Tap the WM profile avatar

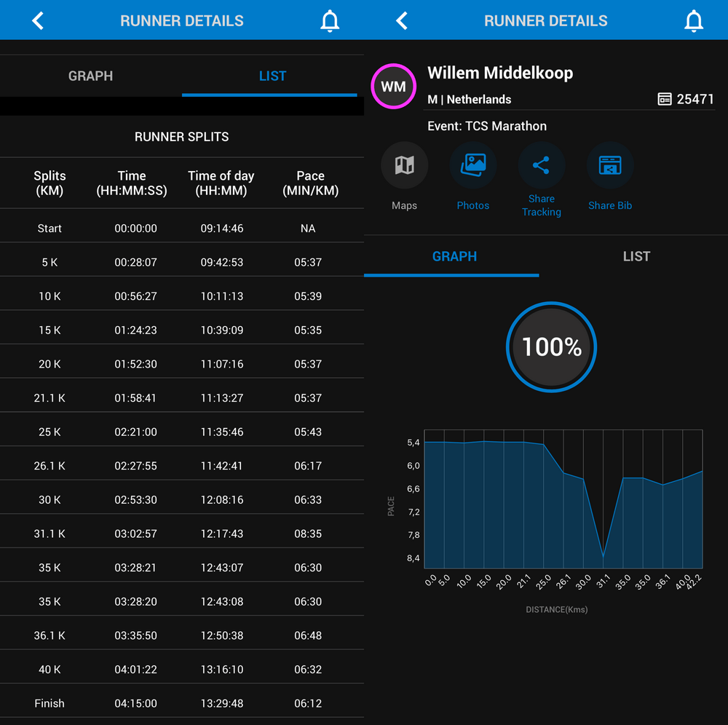(393, 86)
